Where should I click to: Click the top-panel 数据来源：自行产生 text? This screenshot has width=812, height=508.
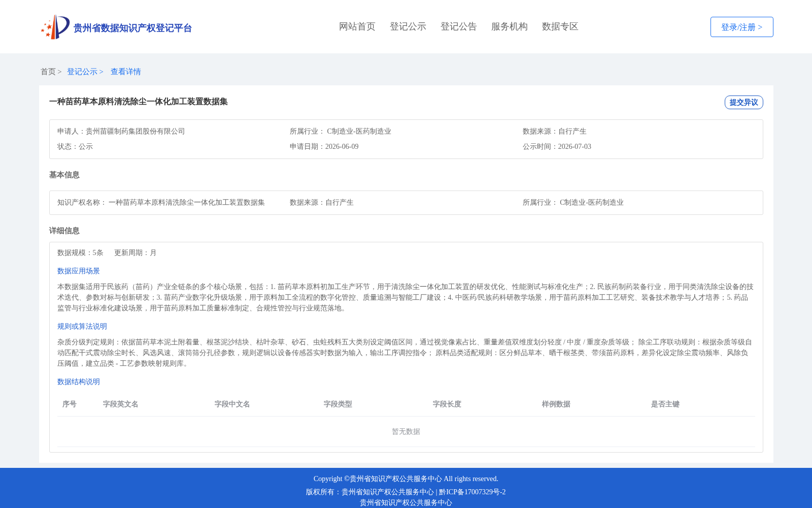click(x=555, y=131)
